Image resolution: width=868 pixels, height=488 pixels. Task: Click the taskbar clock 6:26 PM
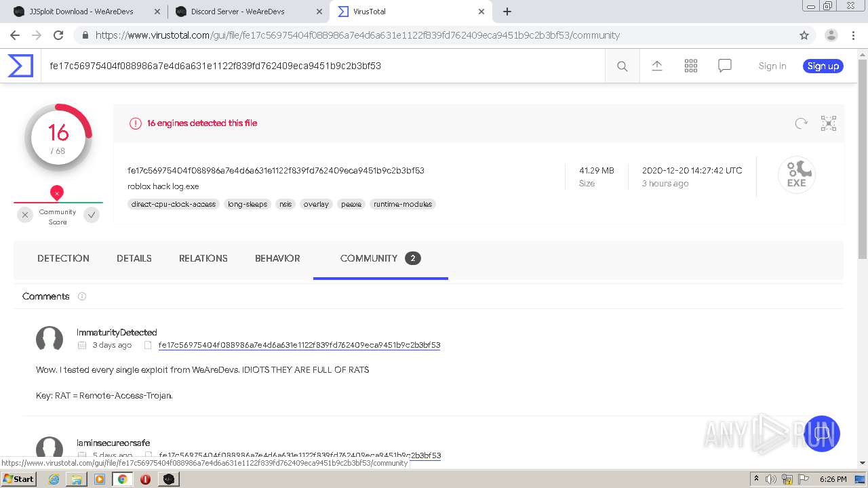[x=833, y=479]
